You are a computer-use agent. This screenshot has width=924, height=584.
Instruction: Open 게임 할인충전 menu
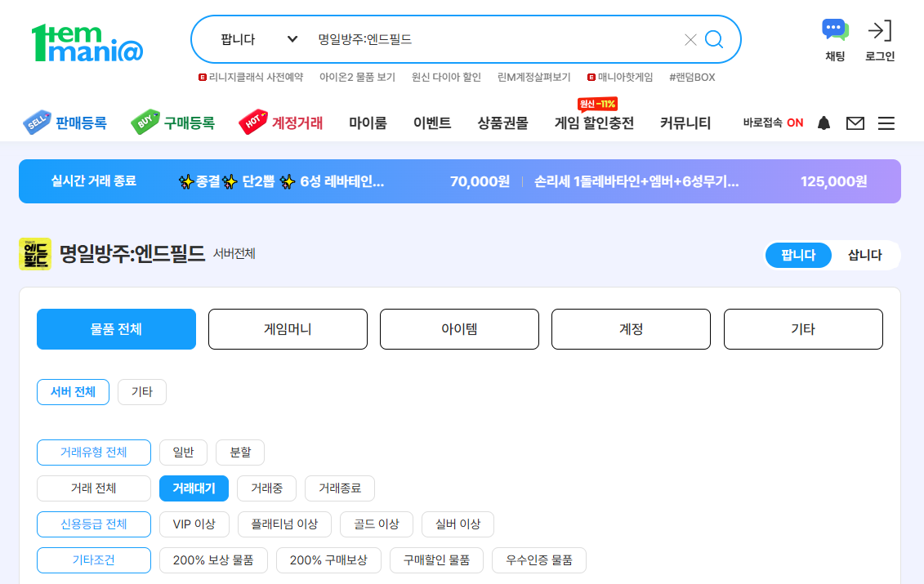click(594, 123)
